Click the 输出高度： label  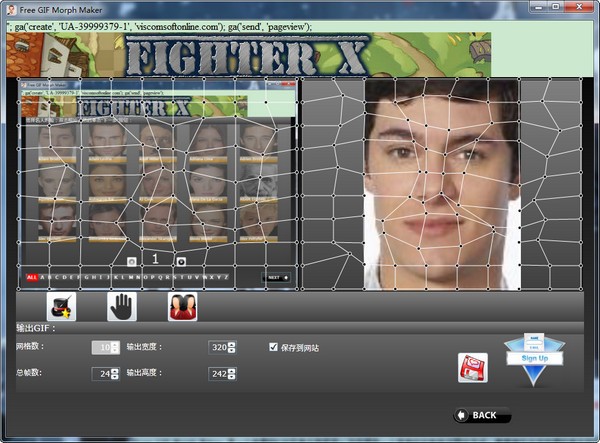[144, 373]
